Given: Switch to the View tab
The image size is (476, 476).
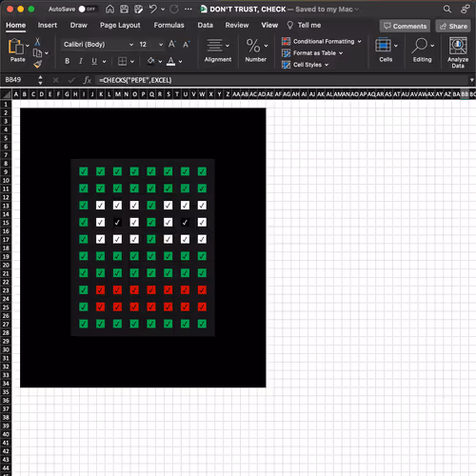Looking at the screenshot, I should coord(269,26).
